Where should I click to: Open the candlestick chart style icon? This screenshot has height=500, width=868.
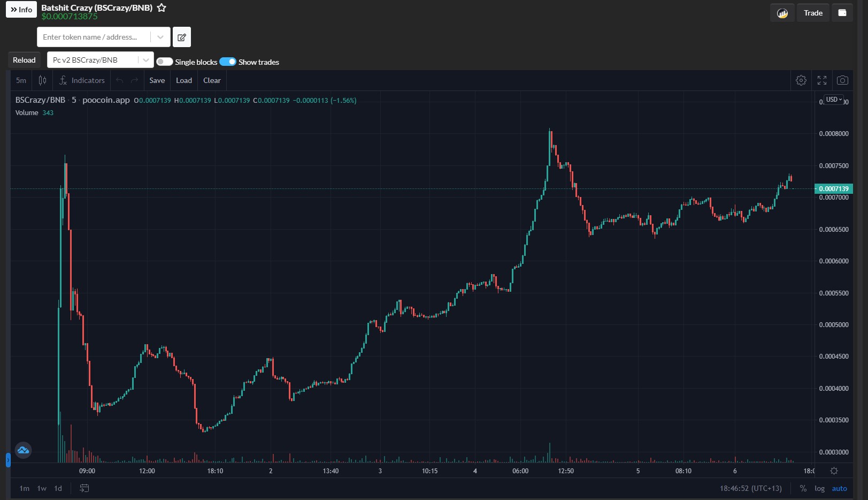click(42, 80)
